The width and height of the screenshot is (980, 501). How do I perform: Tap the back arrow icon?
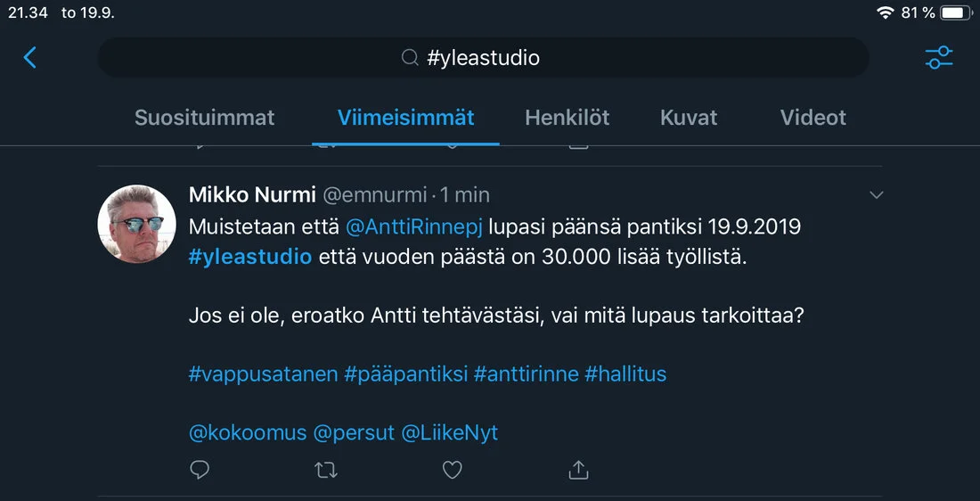pos(30,58)
